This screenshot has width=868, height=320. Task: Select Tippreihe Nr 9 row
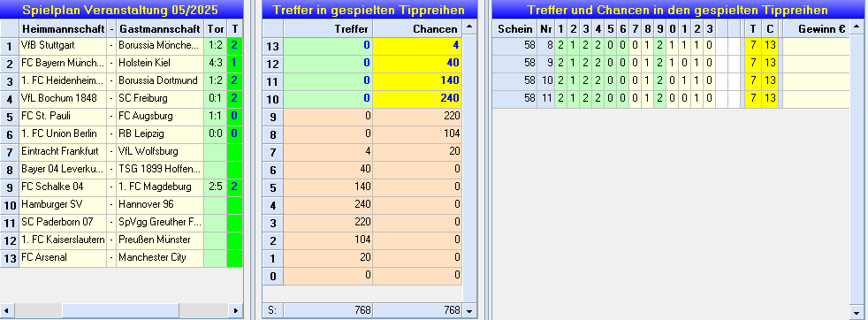[672, 65]
